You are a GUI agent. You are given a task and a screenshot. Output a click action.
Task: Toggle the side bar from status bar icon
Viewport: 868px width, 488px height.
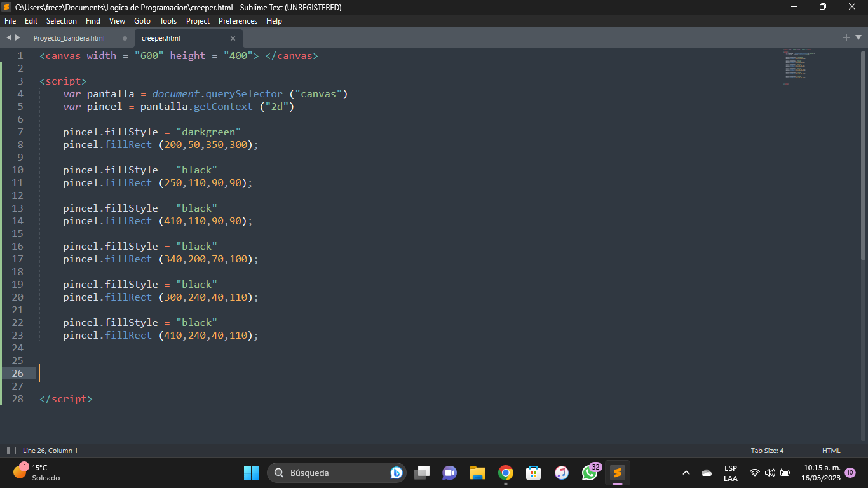[11, 451]
